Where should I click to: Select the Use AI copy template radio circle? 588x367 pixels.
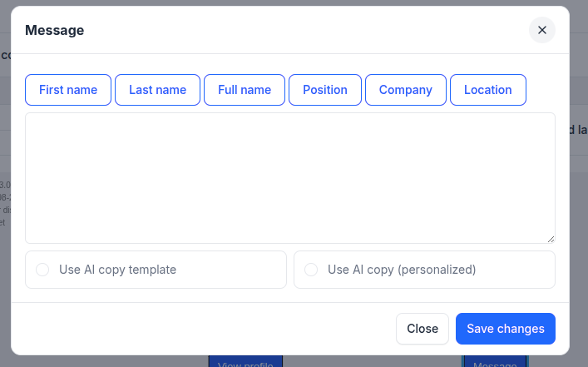point(43,270)
